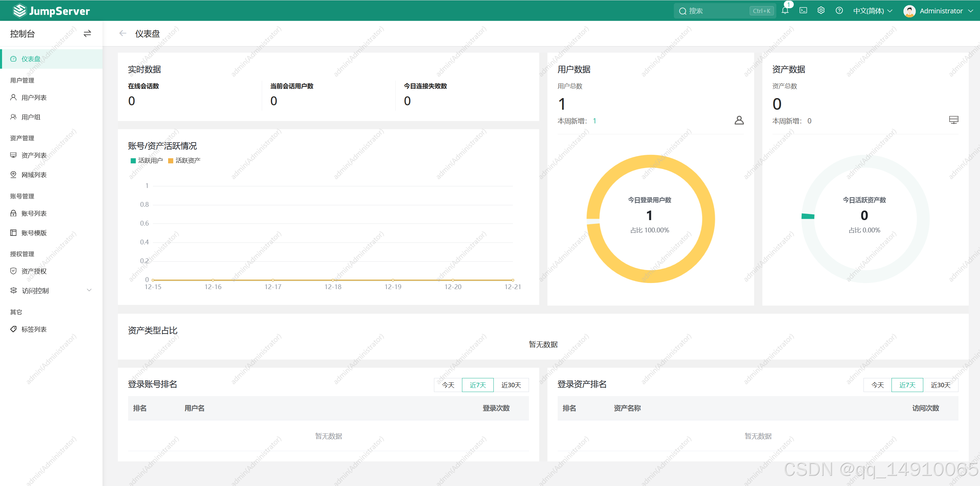The height and width of the screenshot is (486, 980).
Task: Click the user icon in 用户数据 card
Action: tap(739, 120)
